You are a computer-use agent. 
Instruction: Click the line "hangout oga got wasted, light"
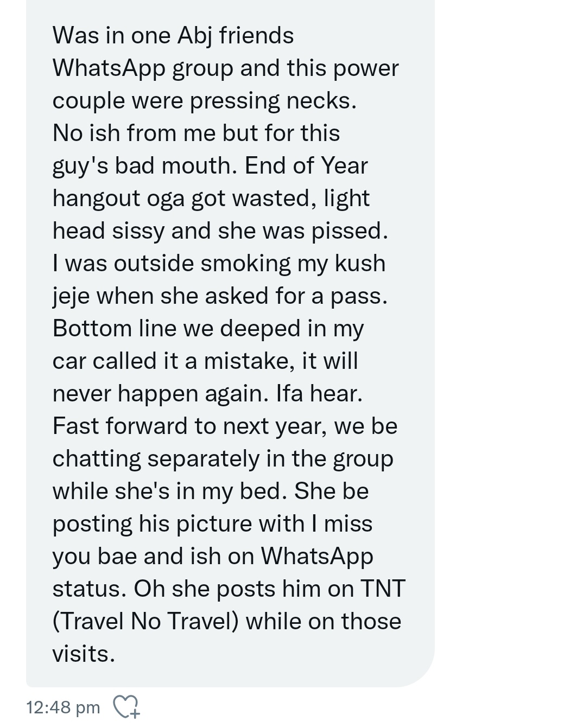(x=211, y=199)
